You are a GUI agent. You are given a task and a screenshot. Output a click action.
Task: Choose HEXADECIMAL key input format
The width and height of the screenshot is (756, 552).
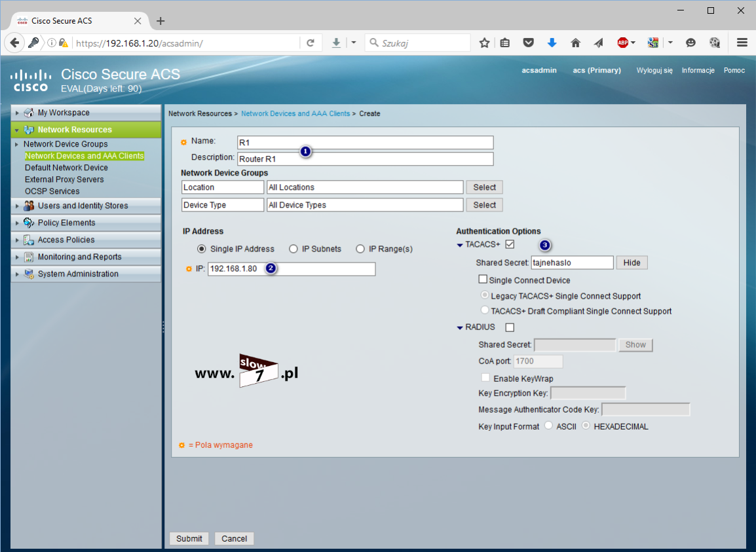click(x=586, y=425)
